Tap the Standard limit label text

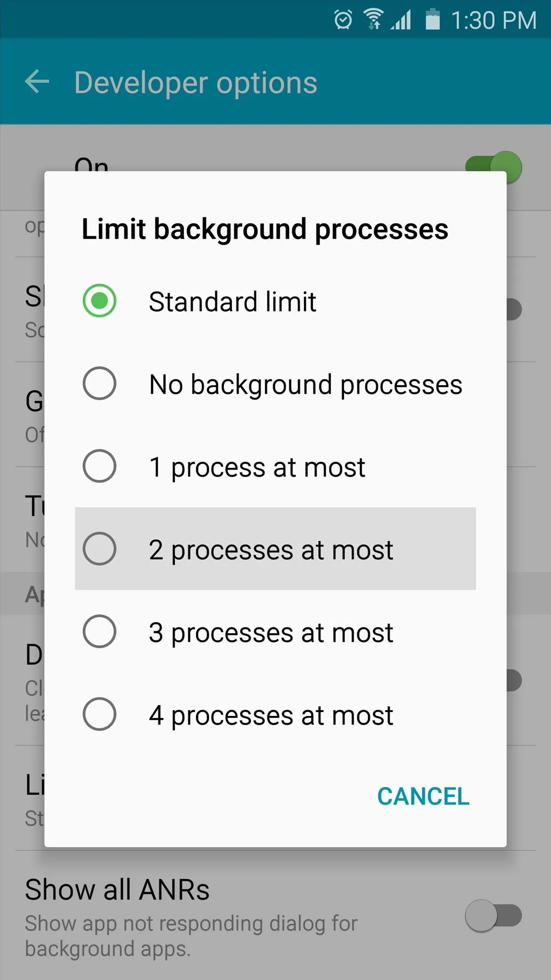click(232, 301)
